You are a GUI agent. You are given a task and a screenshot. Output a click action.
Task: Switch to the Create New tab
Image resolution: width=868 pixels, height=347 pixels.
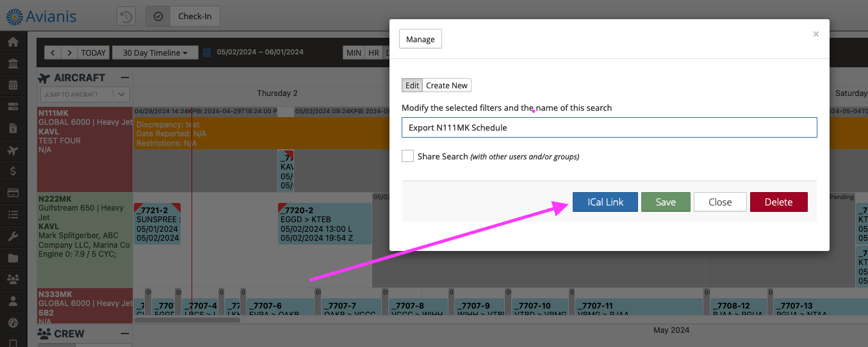446,85
